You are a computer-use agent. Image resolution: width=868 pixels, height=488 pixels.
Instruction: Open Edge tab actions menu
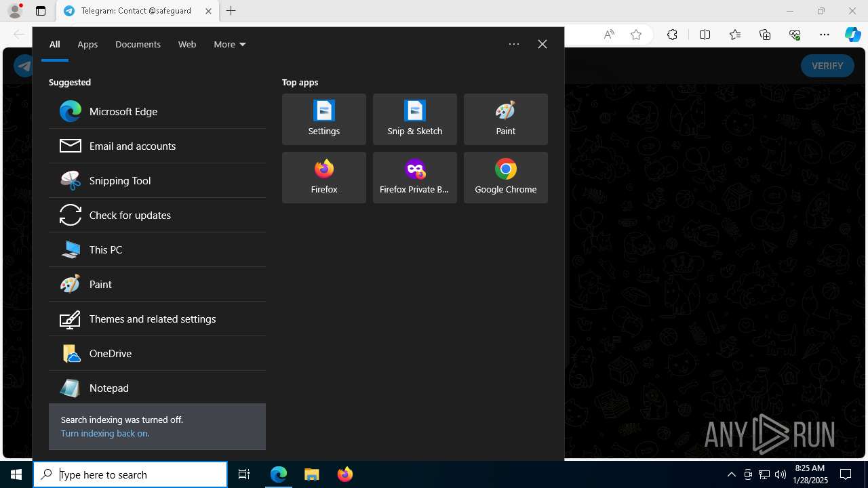41,11
